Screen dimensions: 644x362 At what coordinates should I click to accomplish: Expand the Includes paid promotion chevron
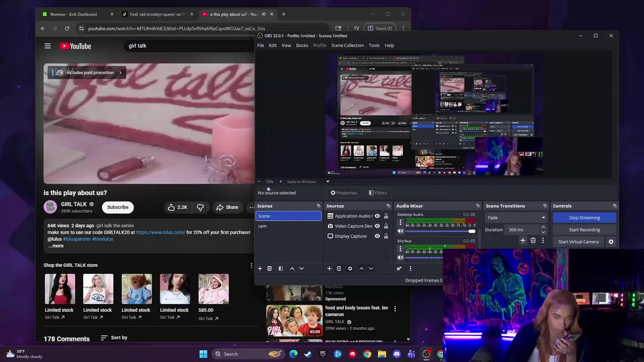[120, 72]
